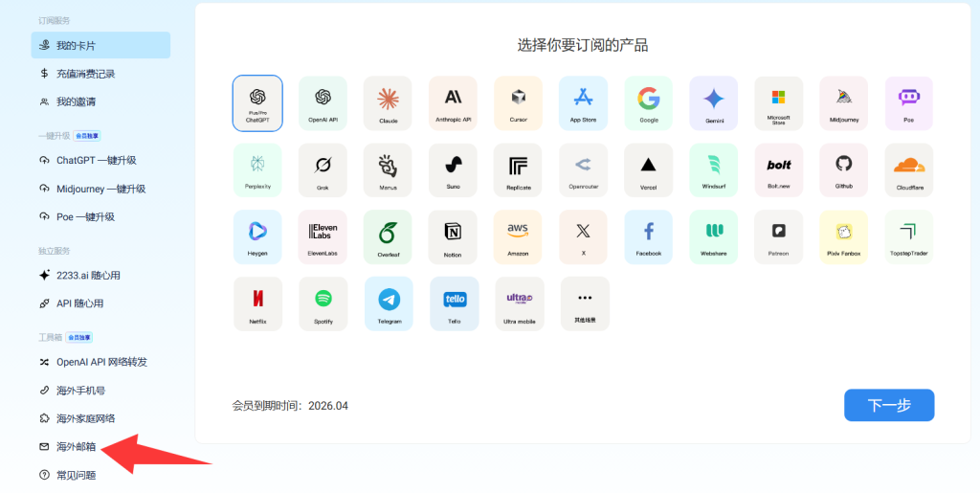The image size is (980, 493).
Task: Pick the ElevenLabs product card
Action: [323, 236]
